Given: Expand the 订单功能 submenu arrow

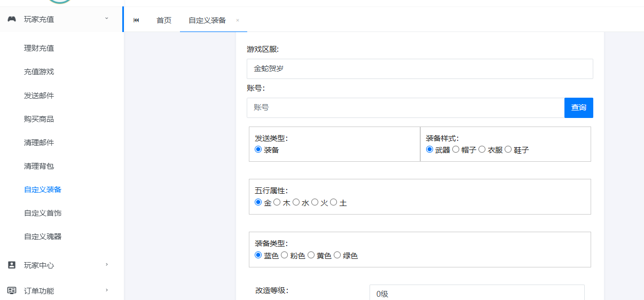Looking at the screenshot, I should click(106, 290).
